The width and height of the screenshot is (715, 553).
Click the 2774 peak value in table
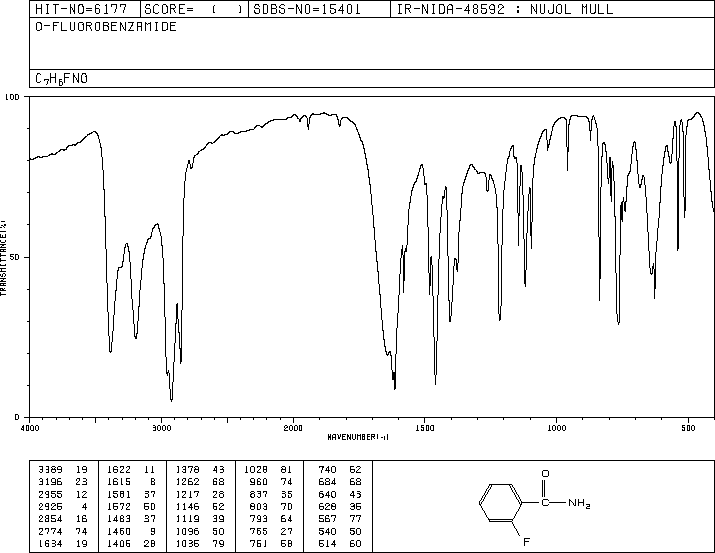[x=50, y=531]
